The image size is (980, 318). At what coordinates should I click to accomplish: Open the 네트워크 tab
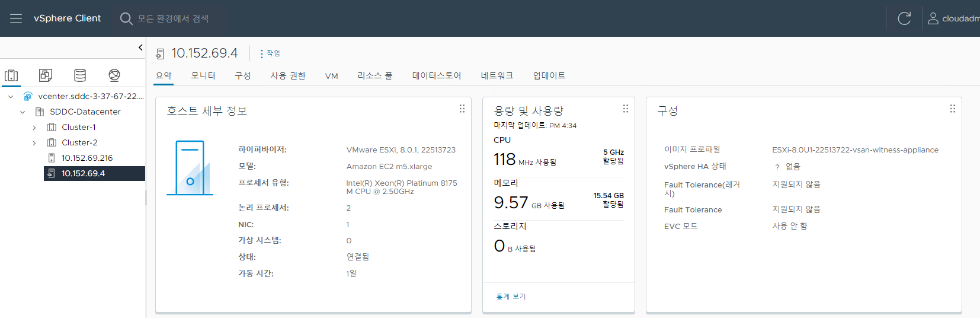click(x=497, y=75)
